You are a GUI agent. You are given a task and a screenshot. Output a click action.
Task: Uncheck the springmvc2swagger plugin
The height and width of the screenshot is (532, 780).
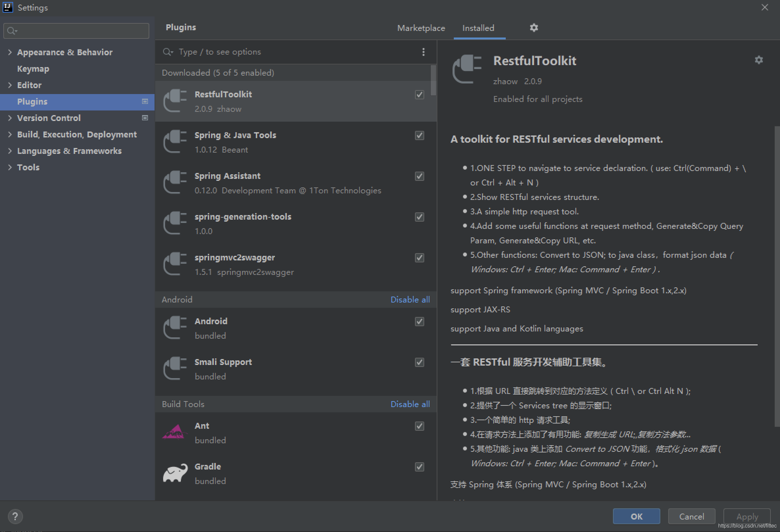tap(419, 258)
